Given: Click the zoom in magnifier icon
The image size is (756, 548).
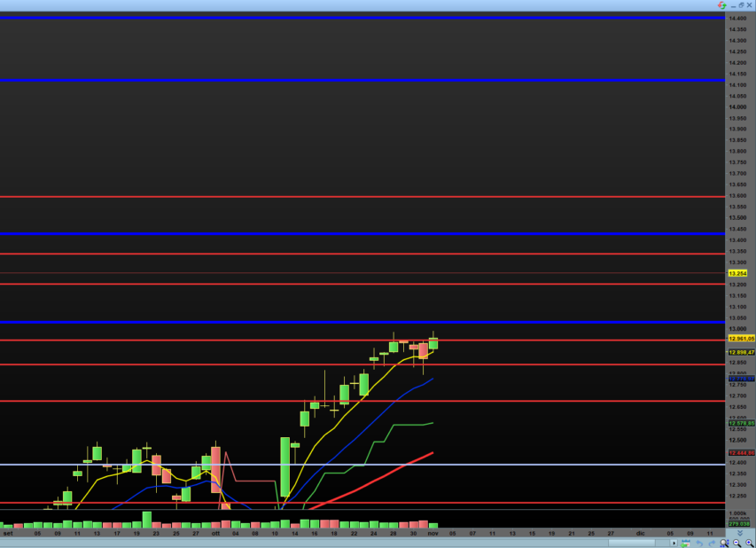Looking at the screenshot, I should (x=749, y=543).
